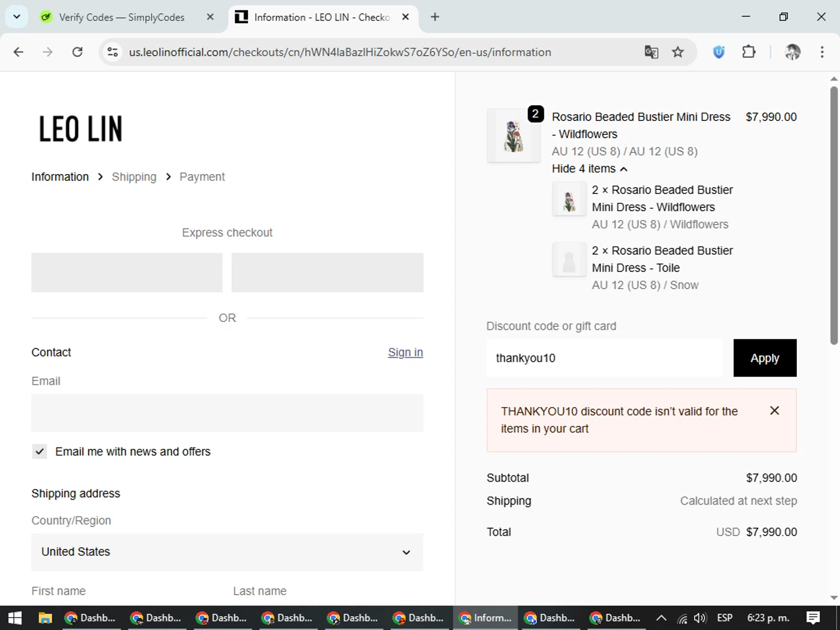Click the address bar URL
Screen dimensions: 840x630
tap(340, 52)
